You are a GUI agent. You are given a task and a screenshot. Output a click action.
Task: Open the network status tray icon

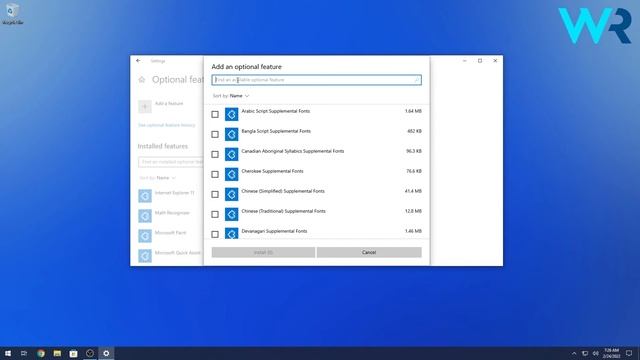(x=585, y=353)
